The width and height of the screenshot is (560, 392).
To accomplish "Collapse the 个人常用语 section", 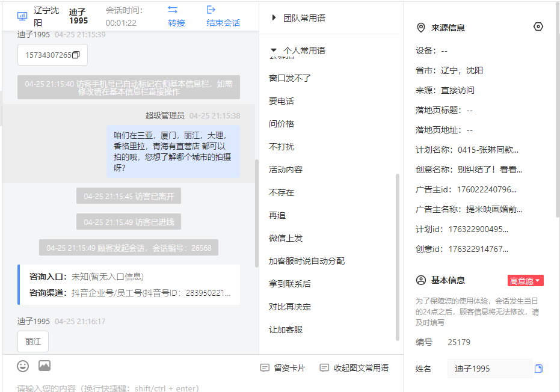I will 274,50.
